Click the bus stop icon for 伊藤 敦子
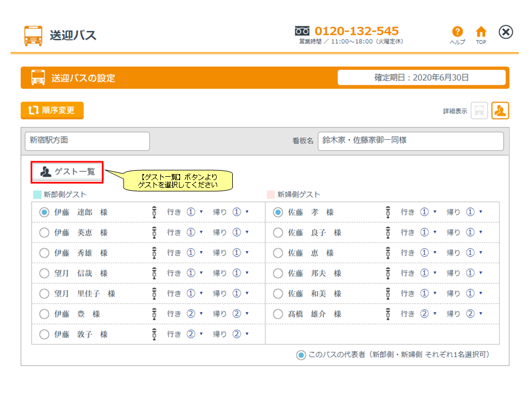This screenshot has height=399, width=532. click(154, 334)
